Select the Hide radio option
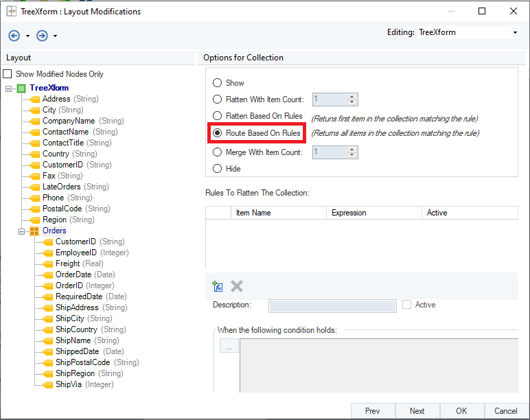530x420 pixels. coord(217,169)
